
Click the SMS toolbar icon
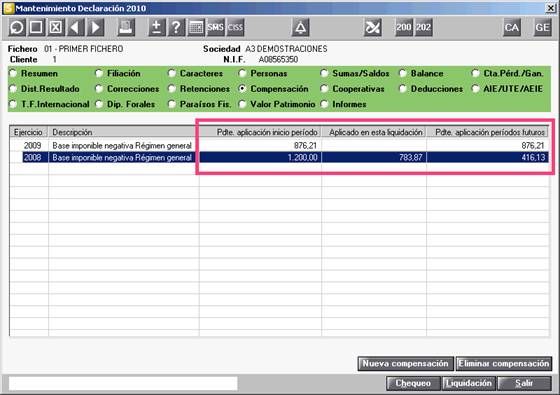coord(215,28)
